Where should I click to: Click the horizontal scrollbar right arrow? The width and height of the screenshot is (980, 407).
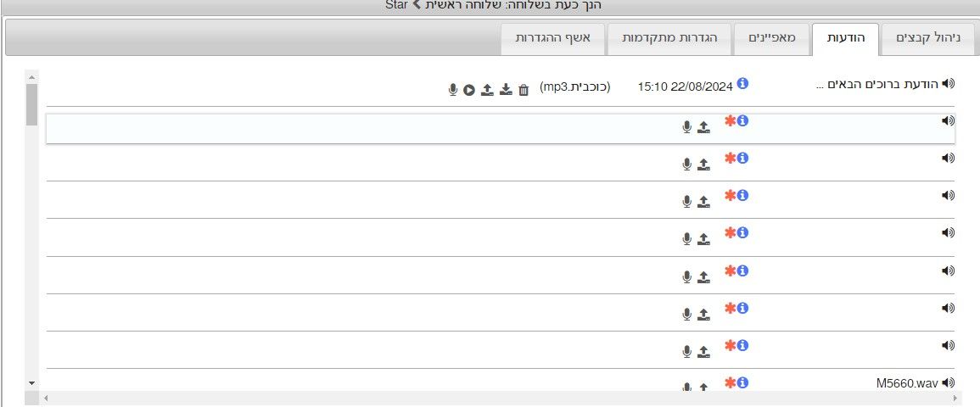pyautogui.click(x=956, y=397)
